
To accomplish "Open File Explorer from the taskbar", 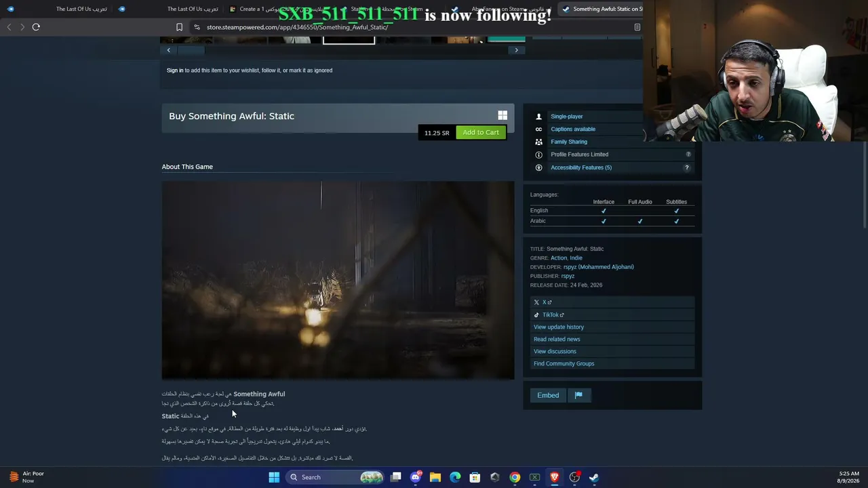I will (435, 477).
